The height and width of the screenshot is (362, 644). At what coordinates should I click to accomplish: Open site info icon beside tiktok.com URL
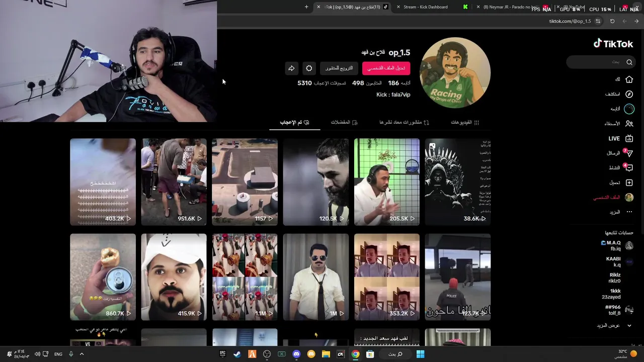(598, 21)
